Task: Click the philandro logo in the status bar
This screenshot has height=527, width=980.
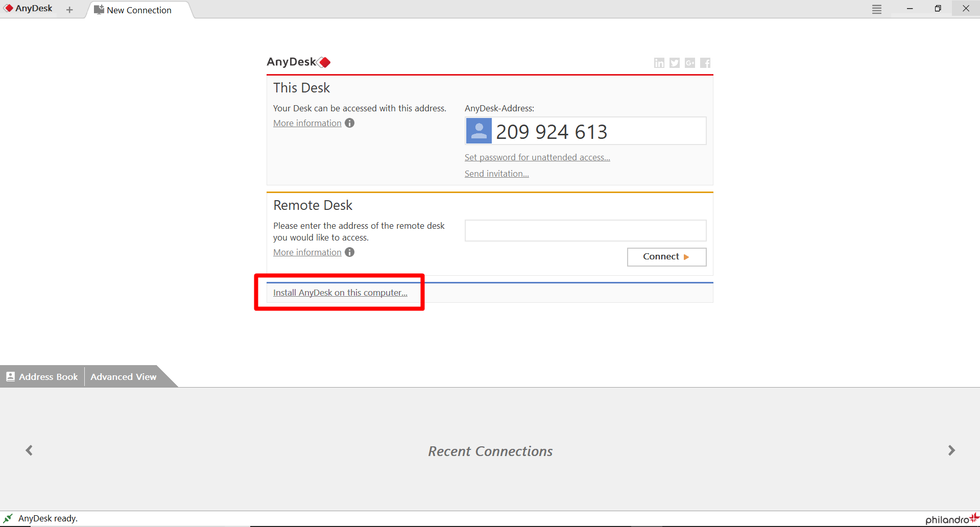Action: coord(952,519)
